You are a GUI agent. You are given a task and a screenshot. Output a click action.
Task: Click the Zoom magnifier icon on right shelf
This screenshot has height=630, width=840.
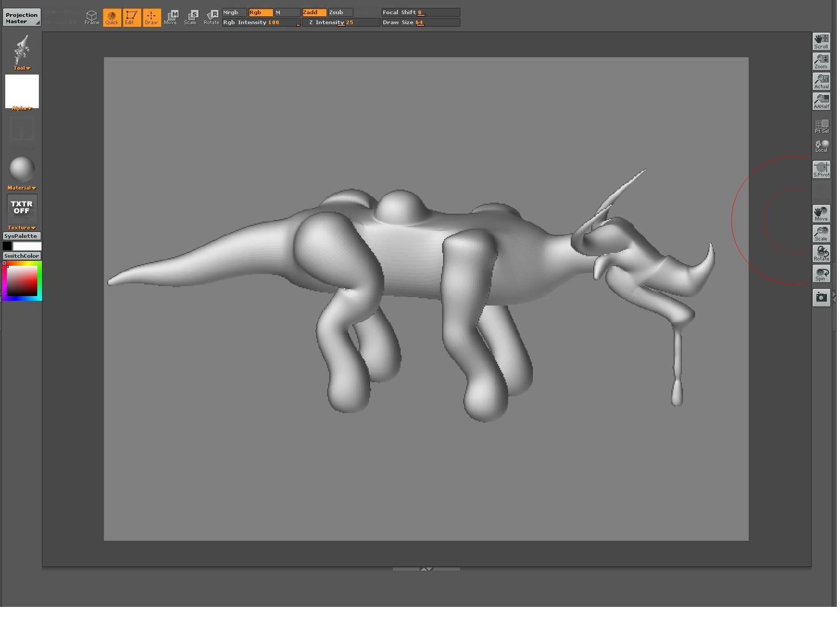(x=821, y=61)
